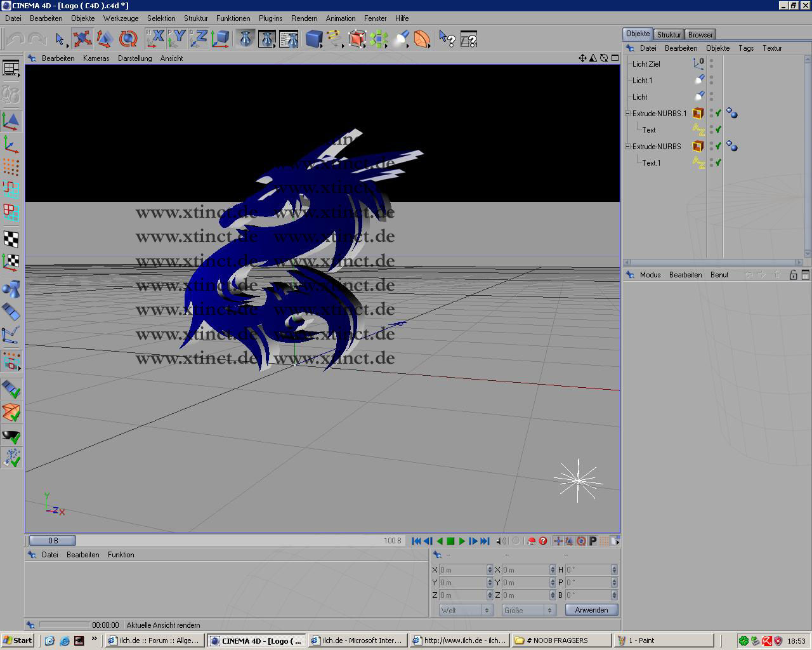This screenshot has width=812, height=650.
Task: Click the Extrude-NURBS.1 object icon
Action: point(698,113)
